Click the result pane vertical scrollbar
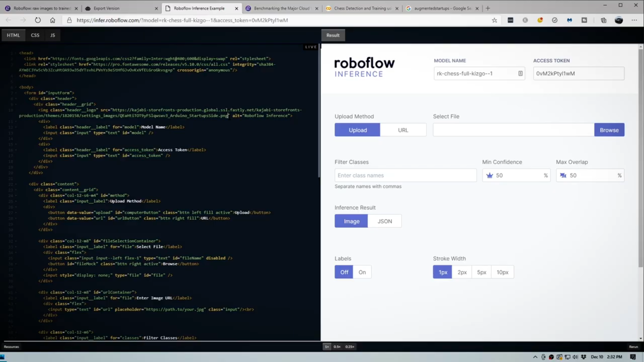Screen dimensions: 644x362 click(x=641, y=158)
